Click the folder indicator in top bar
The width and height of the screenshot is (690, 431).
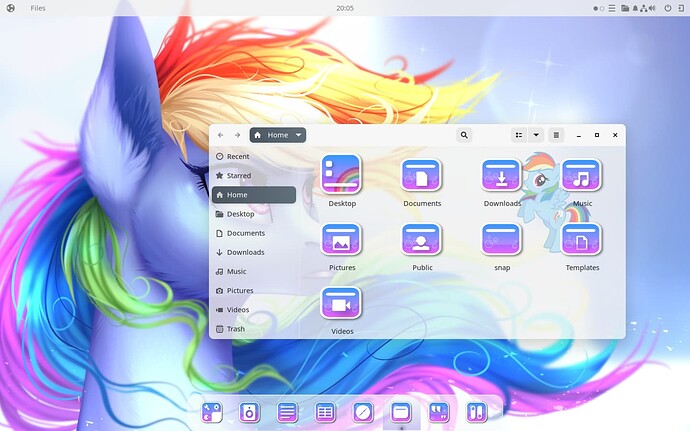coord(625,8)
